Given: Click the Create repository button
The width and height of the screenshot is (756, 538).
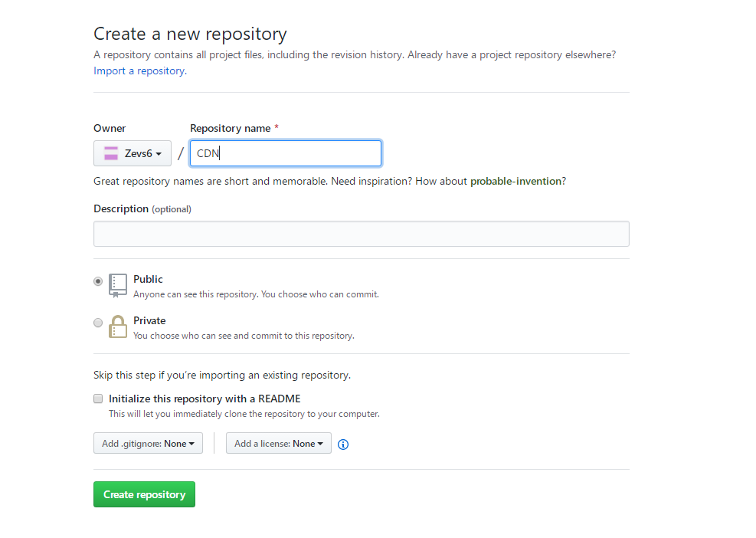Looking at the screenshot, I should [144, 494].
